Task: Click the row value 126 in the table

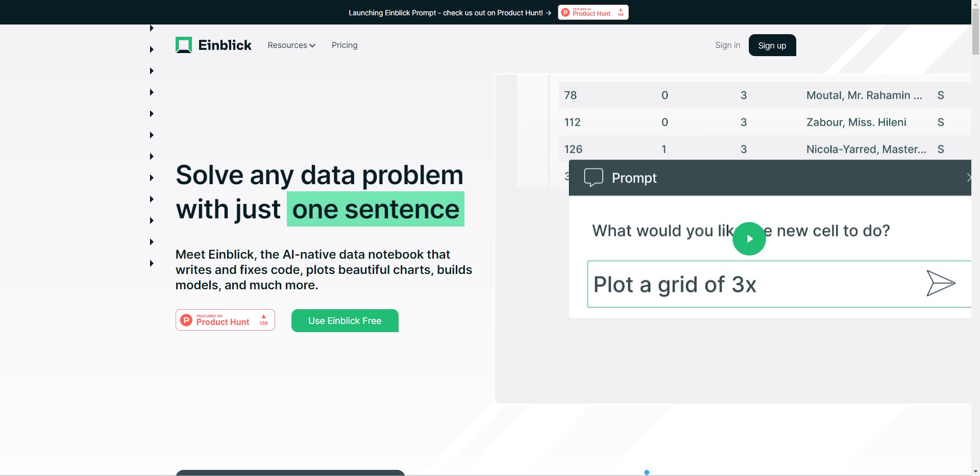Action: pyautogui.click(x=573, y=149)
